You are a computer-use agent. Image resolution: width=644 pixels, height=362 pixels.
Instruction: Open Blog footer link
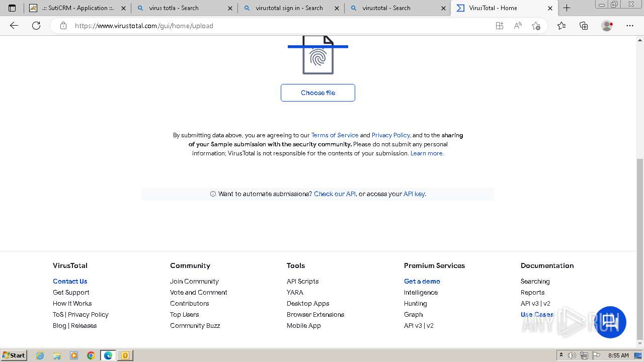(x=59, y=325)
